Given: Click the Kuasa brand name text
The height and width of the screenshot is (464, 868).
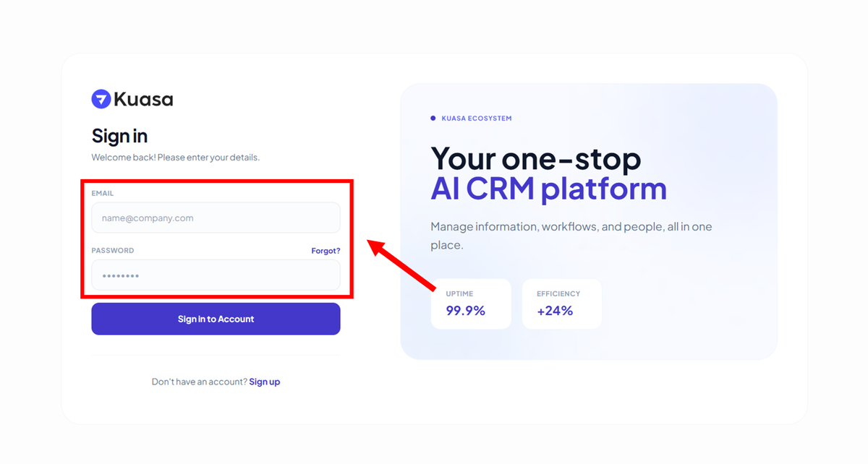Looking at the screenshot, I should (x=143, y=99).
